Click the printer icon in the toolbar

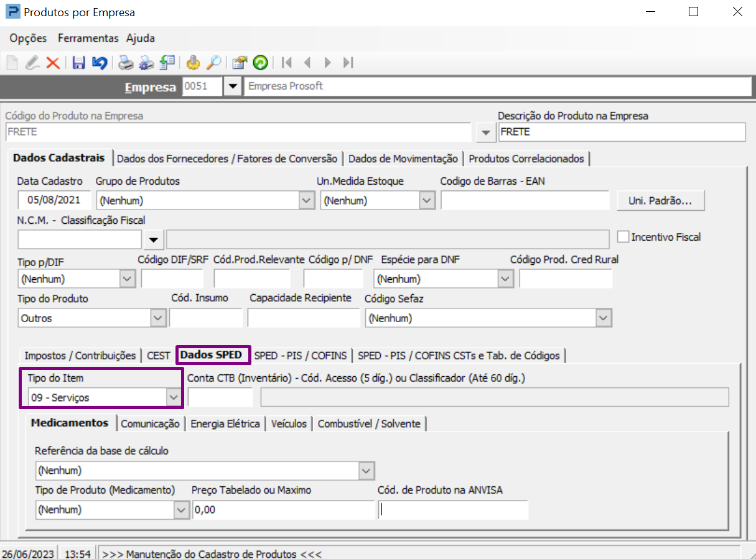pos(126,63)
